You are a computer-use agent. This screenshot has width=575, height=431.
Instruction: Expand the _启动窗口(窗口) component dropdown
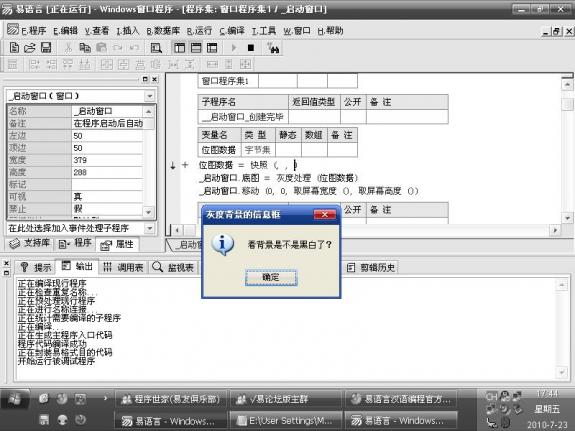(150, 96)
